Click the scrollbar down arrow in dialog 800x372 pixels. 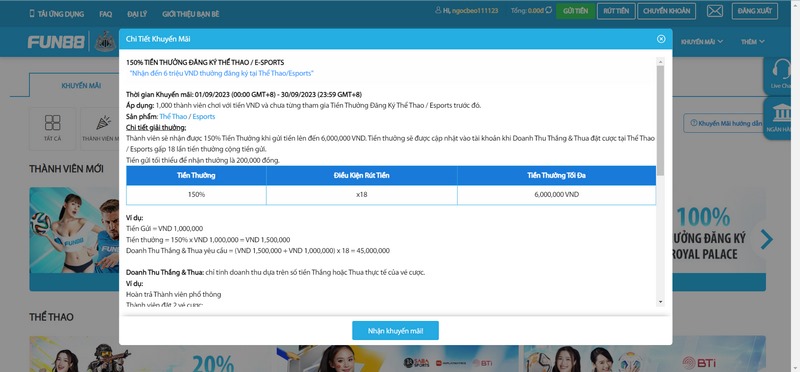click(661, 302)
